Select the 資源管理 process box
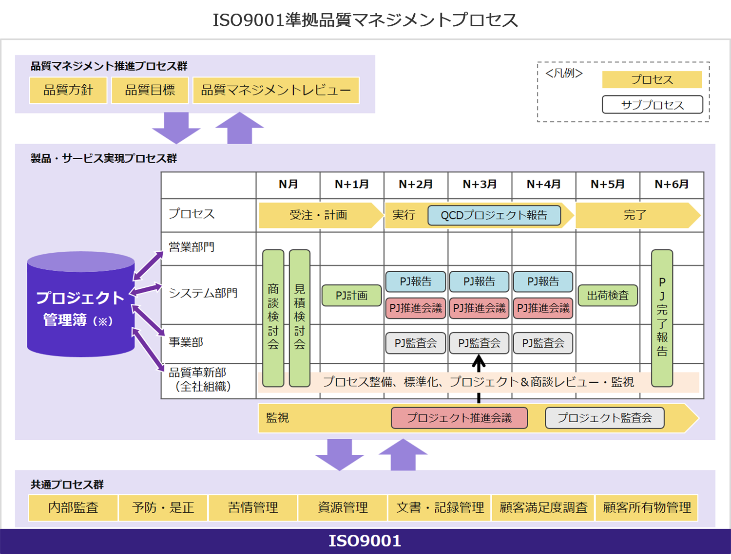The height and width of the screenshot is (560, 731). (x=343, y=508)
